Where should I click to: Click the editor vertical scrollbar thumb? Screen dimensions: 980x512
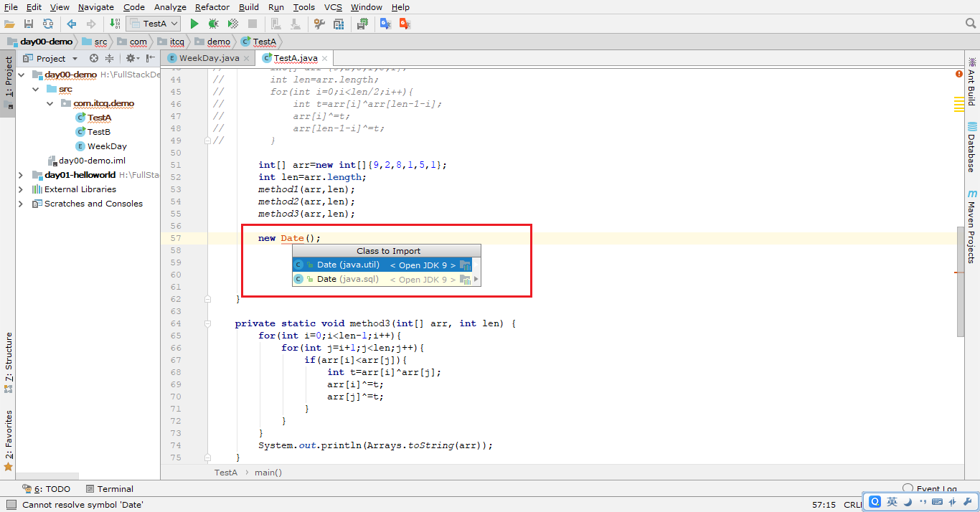point(960,281)
